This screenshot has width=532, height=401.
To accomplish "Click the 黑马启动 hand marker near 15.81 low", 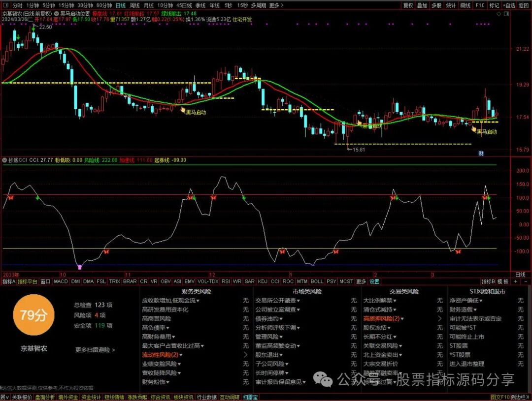I will tap(360, 123).
